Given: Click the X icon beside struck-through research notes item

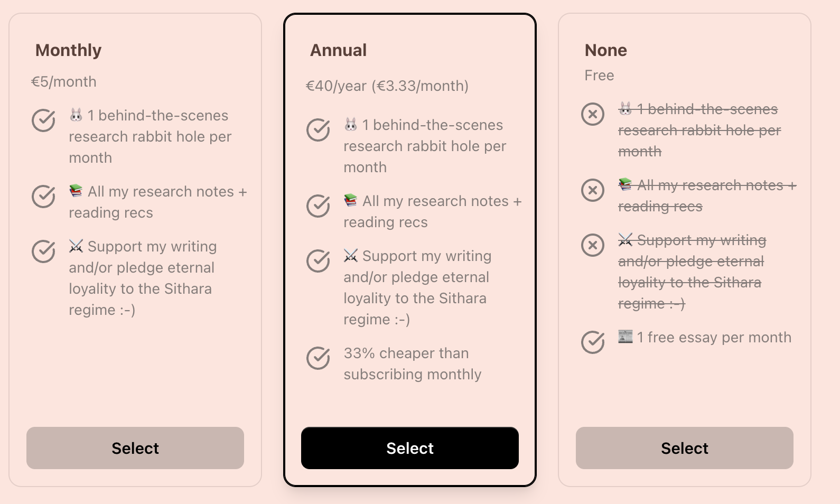Looking at the screenshot, I should coord(593,190).
